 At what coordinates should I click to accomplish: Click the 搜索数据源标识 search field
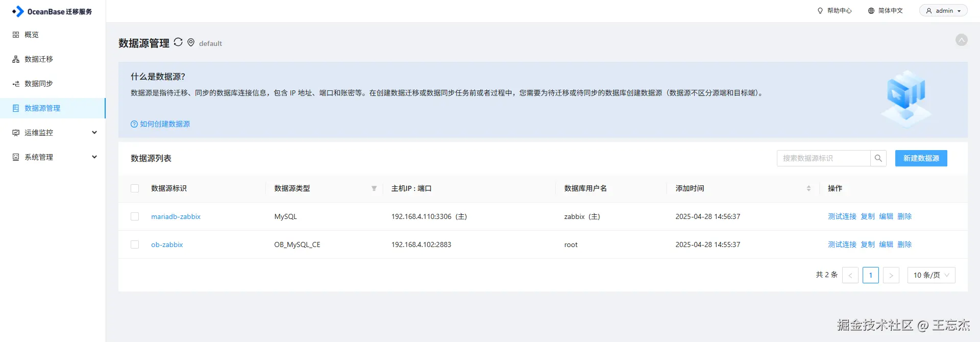click(823, 158)
